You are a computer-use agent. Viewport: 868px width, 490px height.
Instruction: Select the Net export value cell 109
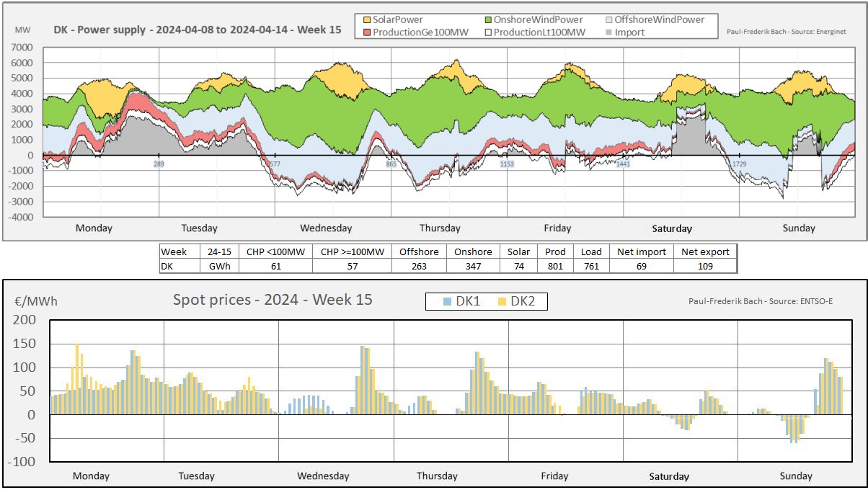tap(705, 266)
